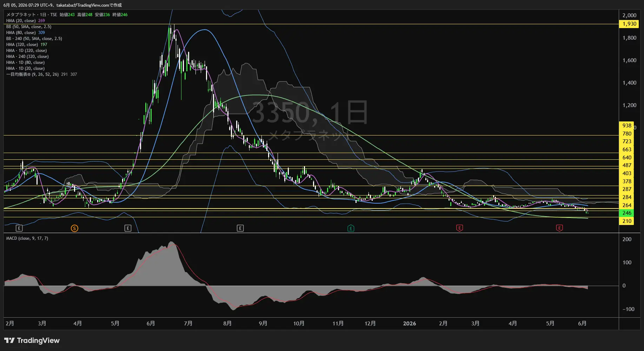The image size is (644, 351).
Task: Click the −100 label on MACD axis
Action: click(x=628, y=309)
